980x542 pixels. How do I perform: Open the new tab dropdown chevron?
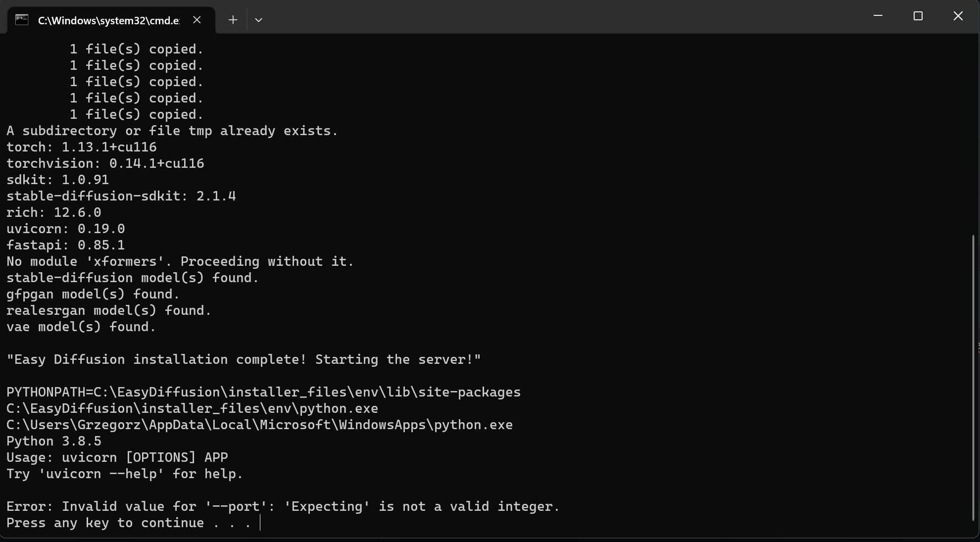click(x=258, y=20)
